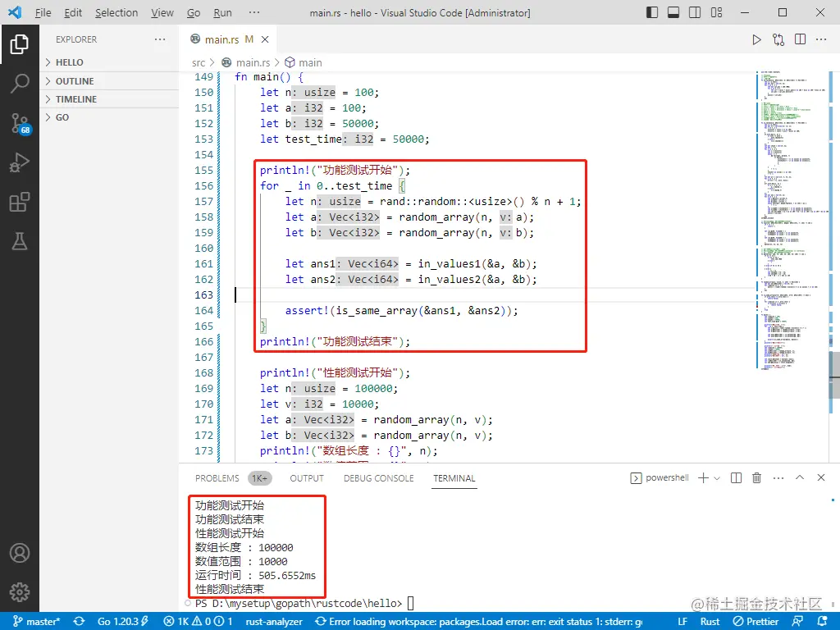The height and width of the screenshot is (630, 840).
Task: Click the terminal prompt input area
Action: point(410,604)
